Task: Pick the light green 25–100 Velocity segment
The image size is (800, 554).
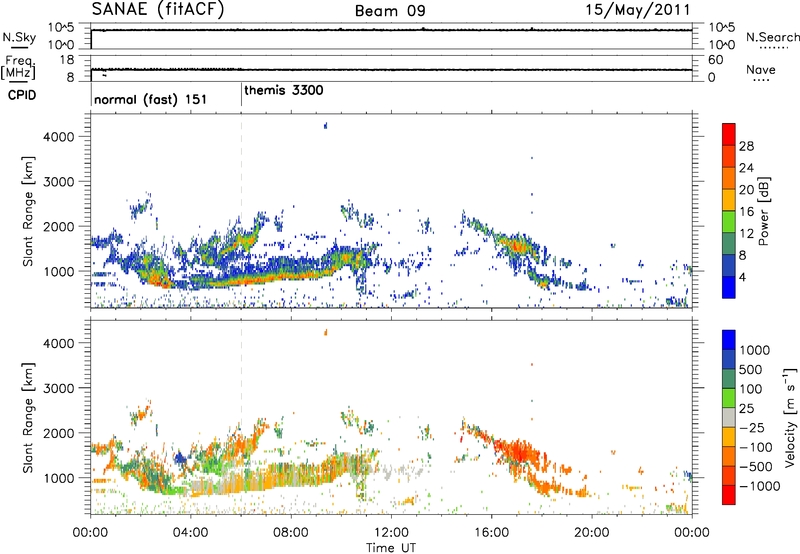Action: (x=729, y=398)
